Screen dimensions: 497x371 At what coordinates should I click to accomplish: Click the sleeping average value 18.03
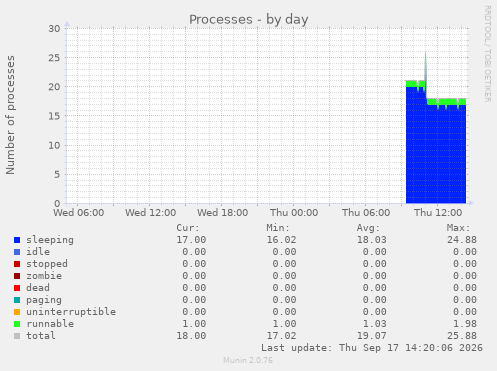pos(372,240)
